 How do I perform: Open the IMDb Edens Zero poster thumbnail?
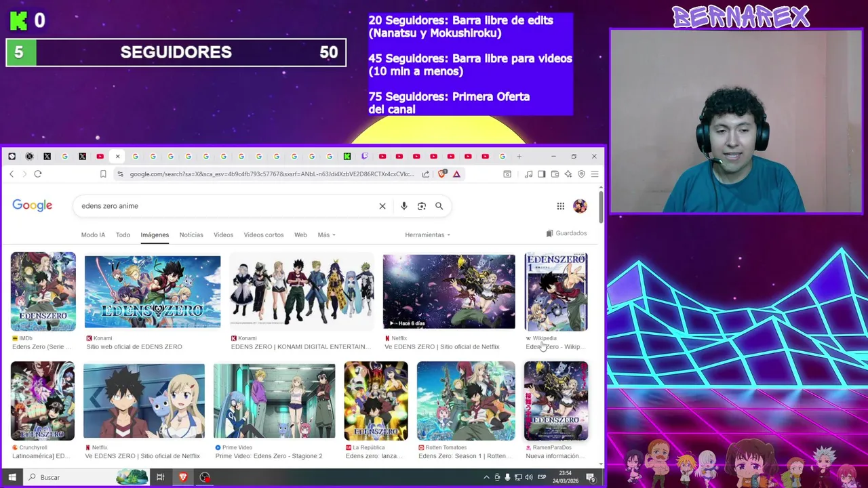43,291
